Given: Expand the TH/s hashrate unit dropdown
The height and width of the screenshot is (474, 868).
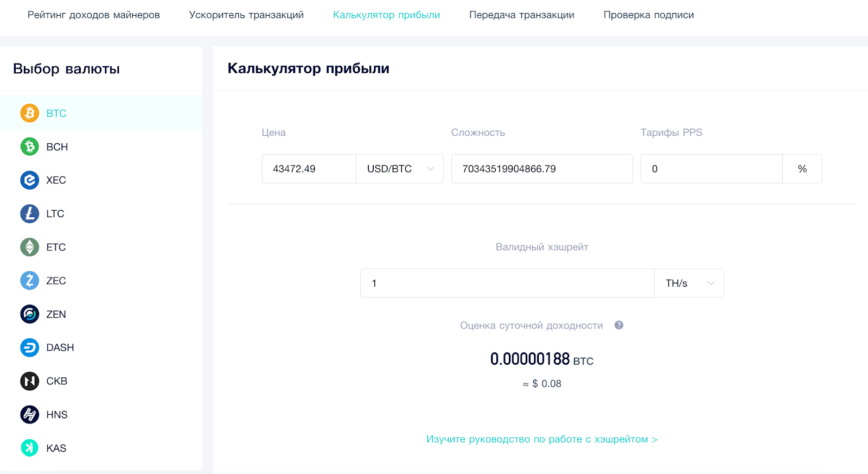Looking at the screenshot, I should [690, 283].
